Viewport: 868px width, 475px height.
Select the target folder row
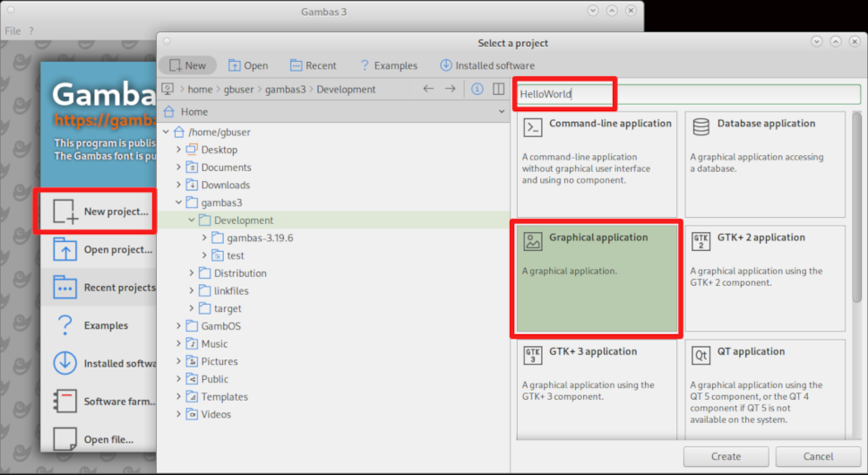(x=334, y=308)
